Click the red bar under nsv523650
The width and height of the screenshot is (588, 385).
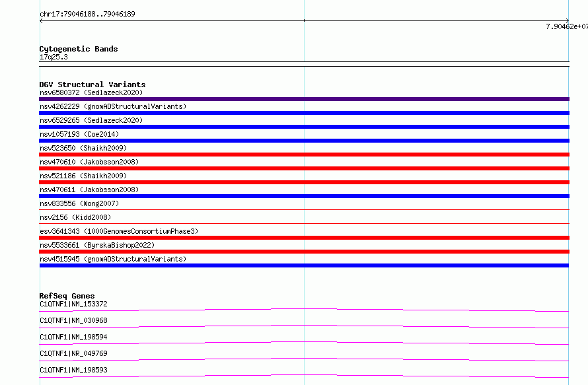(x=304, y=155)
